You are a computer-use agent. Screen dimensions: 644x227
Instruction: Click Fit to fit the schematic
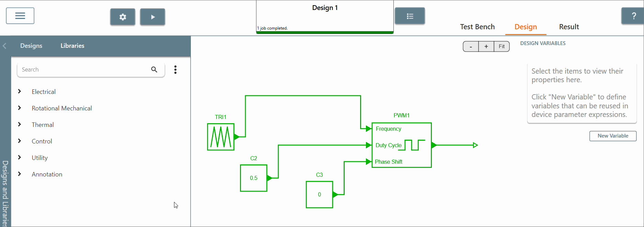point(502,46)
